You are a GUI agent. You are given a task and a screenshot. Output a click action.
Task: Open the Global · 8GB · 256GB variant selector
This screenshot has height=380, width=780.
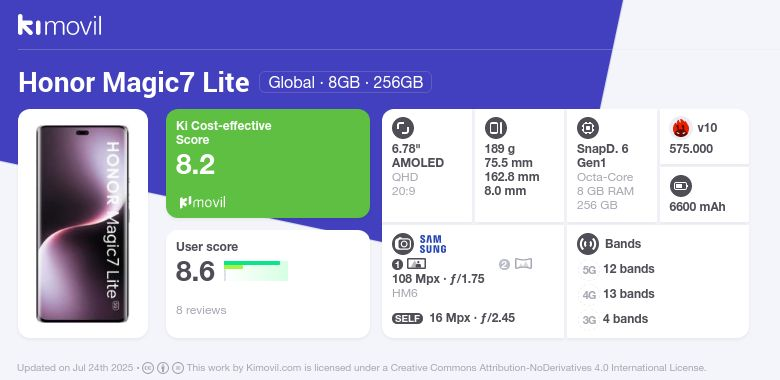point(345,82)
